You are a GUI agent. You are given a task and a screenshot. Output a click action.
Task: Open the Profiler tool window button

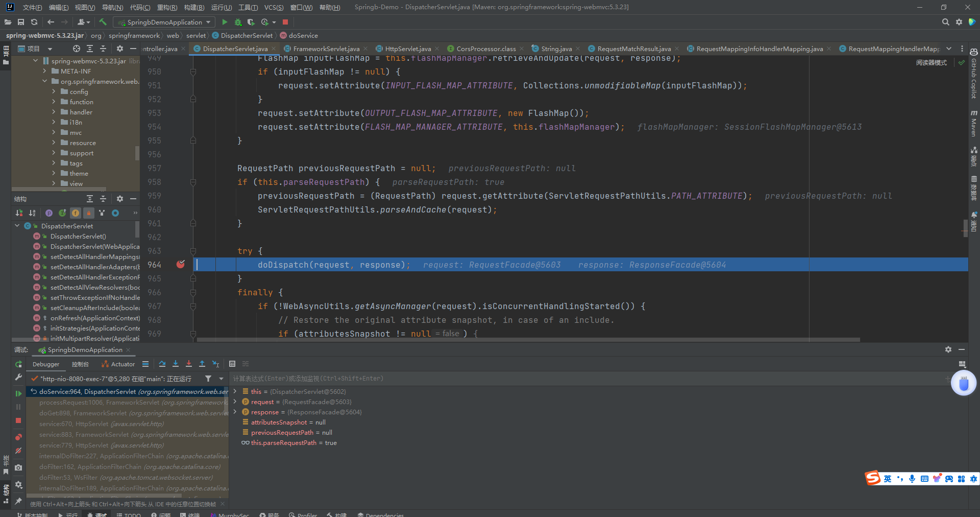pos(303,514)
